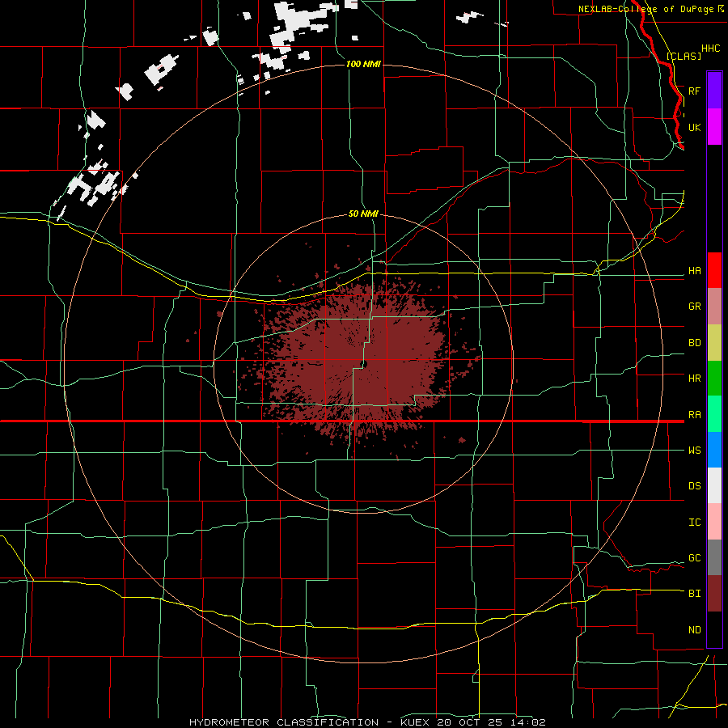Click the ND legend label

(694, 630)
